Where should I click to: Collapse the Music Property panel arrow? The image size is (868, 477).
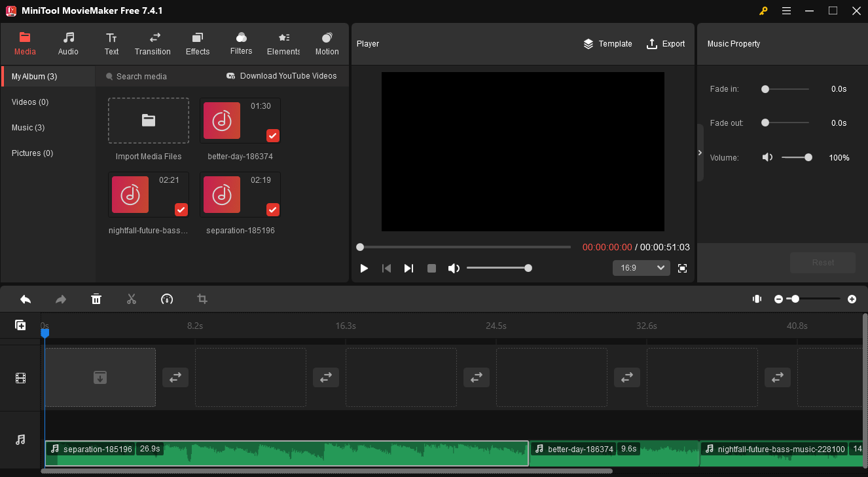[x=700, y=153]
